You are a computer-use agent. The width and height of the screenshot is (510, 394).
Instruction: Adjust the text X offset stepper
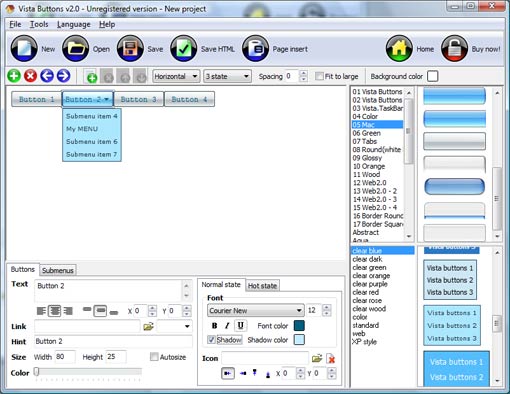click(152, 311)
